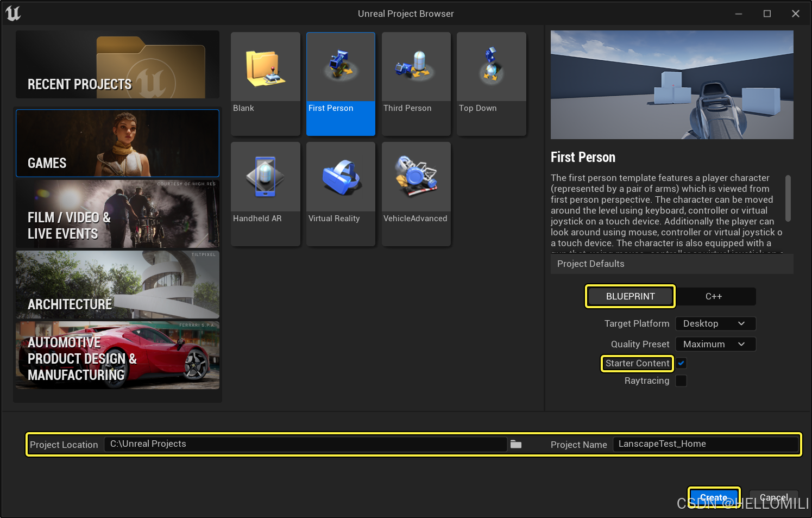The image size is (812, 518).
Task: Select the Virtual Reality template
Action: (341, 194)
